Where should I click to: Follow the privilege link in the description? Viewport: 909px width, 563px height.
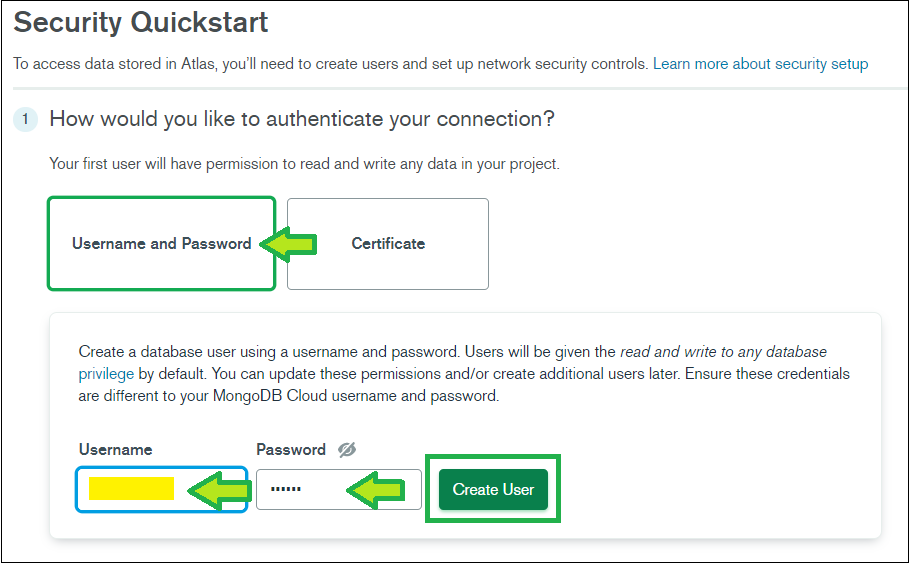(x=106, y=374)
